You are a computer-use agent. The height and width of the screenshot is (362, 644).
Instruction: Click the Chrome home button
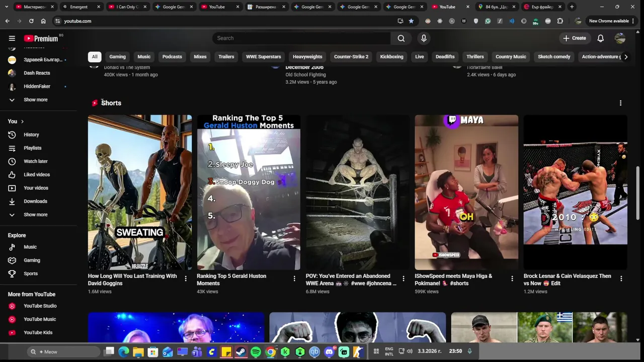pos(43,21)
